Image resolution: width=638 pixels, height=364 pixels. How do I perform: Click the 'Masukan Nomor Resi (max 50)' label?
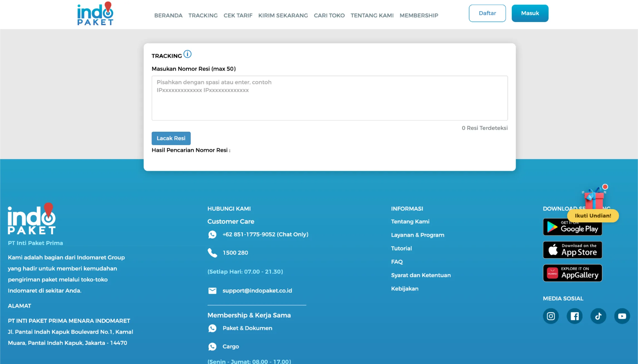[x=194, y=69]
